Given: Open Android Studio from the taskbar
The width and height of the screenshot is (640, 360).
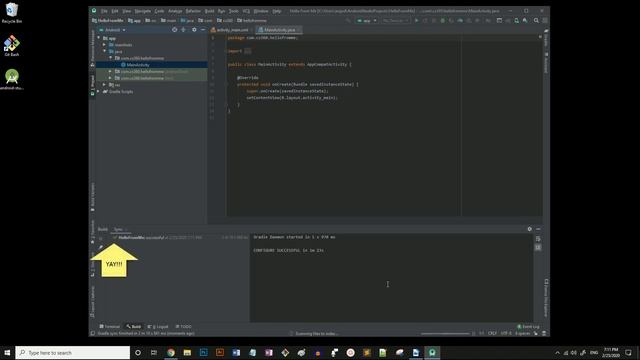Looking at the screenshot, I should click(432, 353).
